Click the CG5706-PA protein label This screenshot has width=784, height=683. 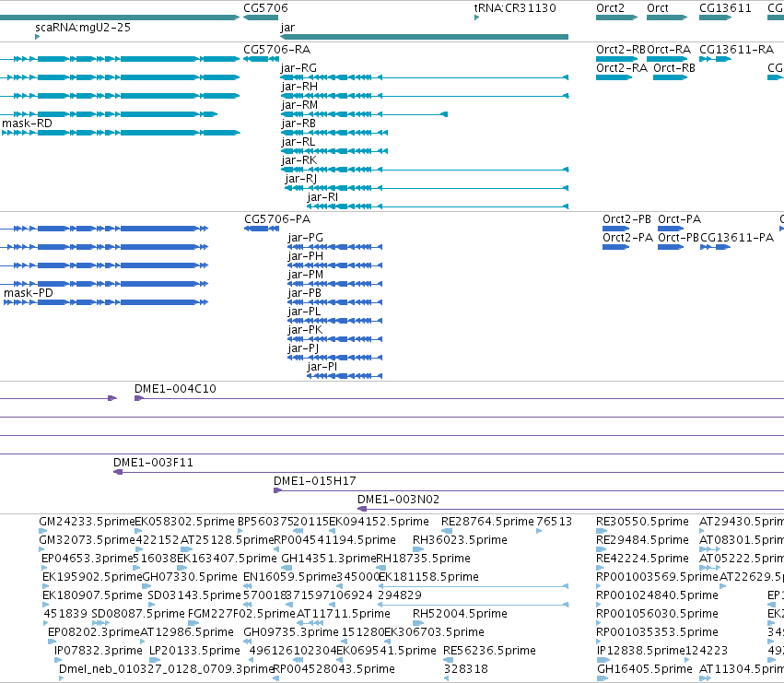tap(277, 219)
